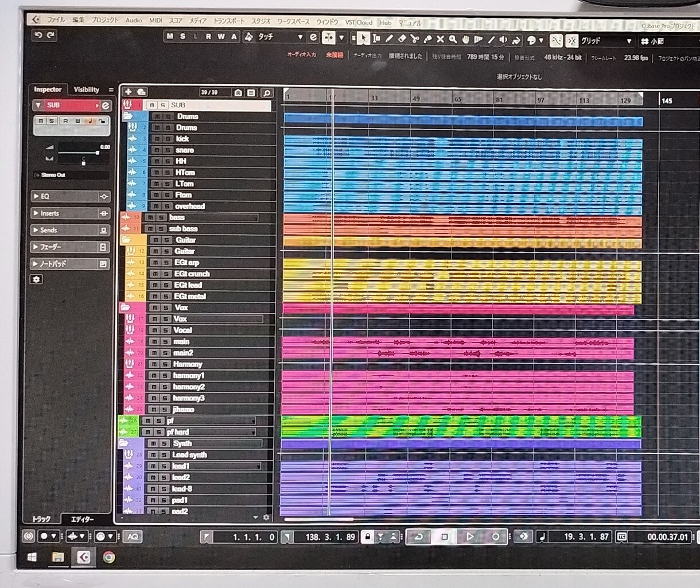Click the Stop transport button

(x=444, y=537)
